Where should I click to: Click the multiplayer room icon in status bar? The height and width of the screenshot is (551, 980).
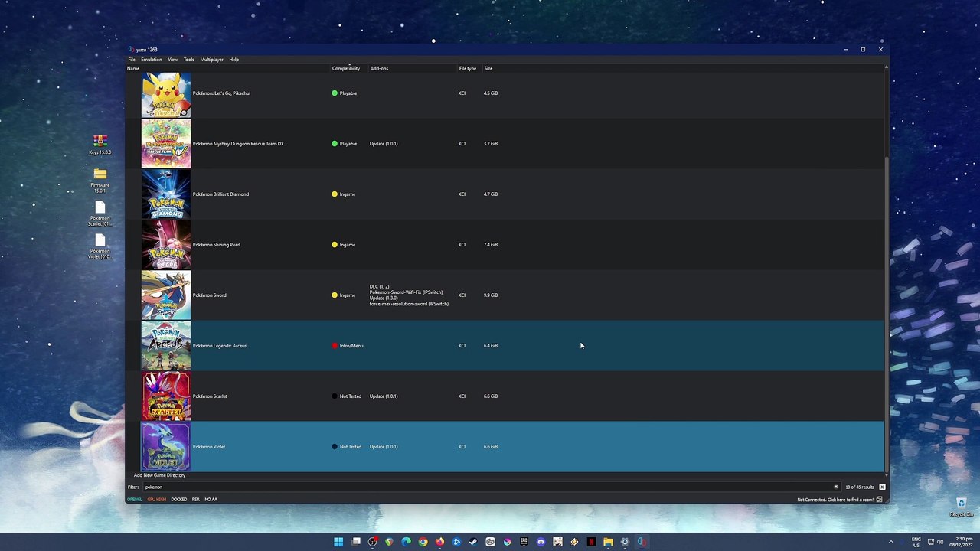tap(879, 500)
